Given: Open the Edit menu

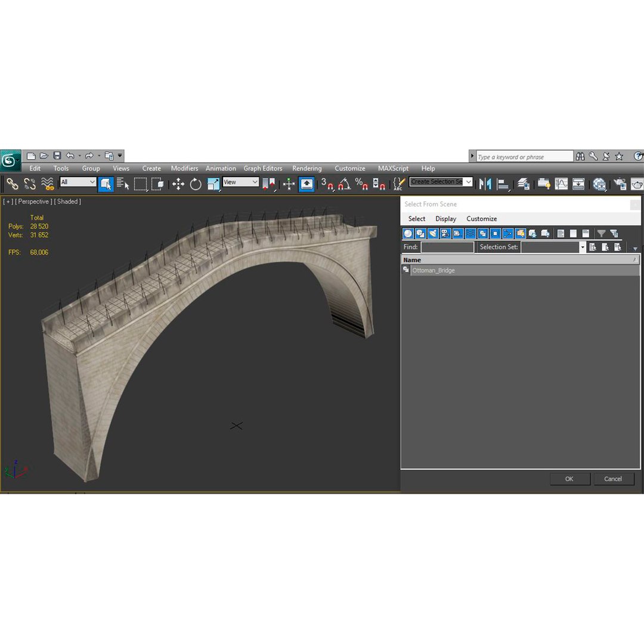Looking at the screenshot, I should 35,168.
